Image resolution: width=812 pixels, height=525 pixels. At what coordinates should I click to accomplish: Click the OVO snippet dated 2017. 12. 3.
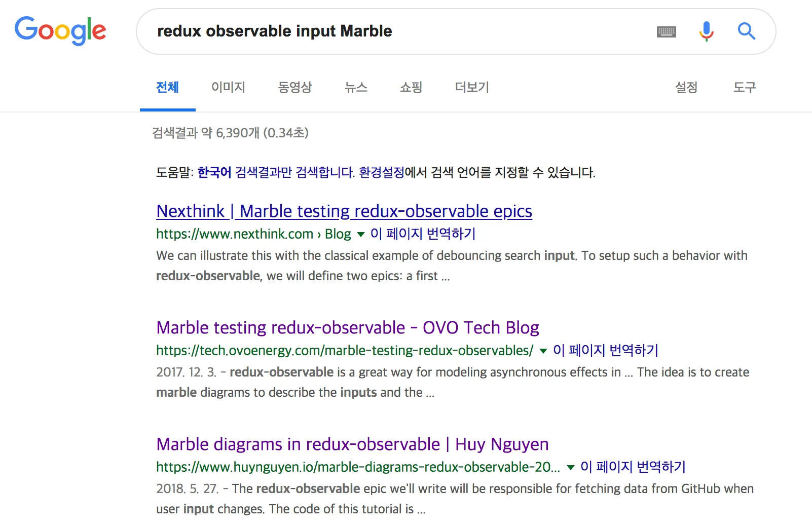coord(453,382)
